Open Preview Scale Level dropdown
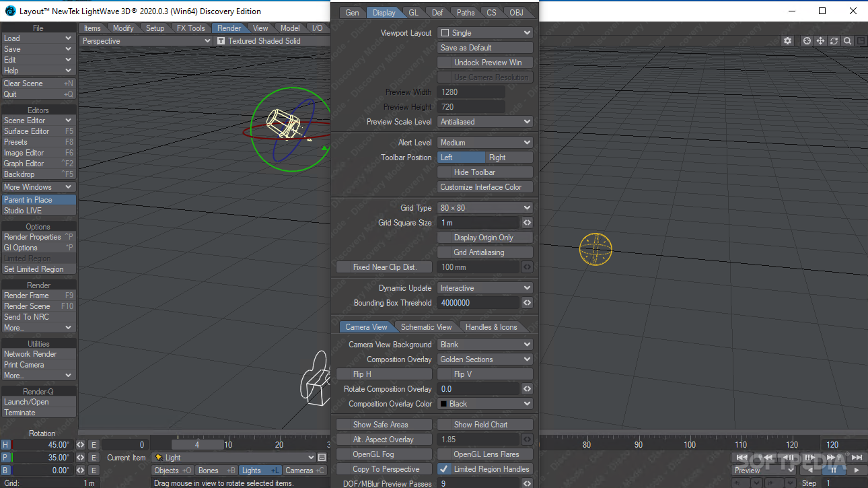Image resolution: width=868 pixels, height=488 pixels. click(x=484, y=122)
